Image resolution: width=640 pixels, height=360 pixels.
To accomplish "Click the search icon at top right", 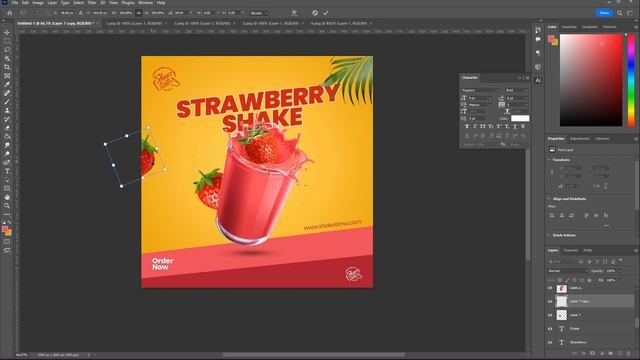I will coord(620,13).
